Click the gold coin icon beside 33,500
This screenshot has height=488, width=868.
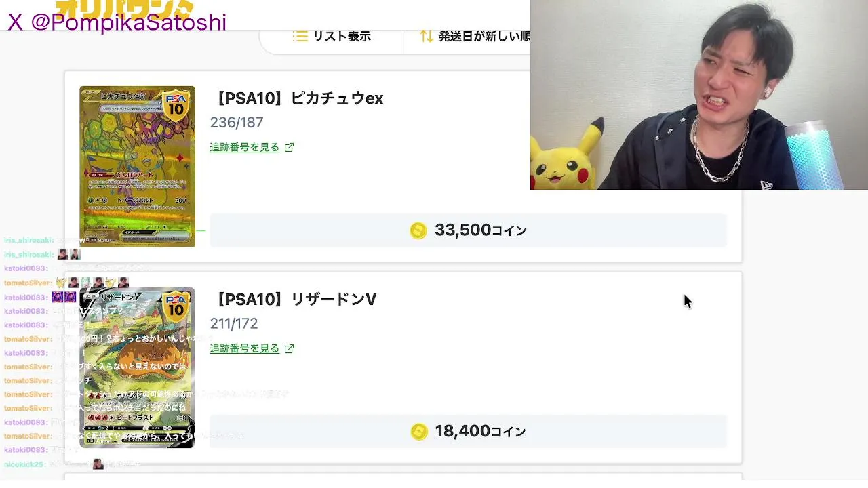418,230
